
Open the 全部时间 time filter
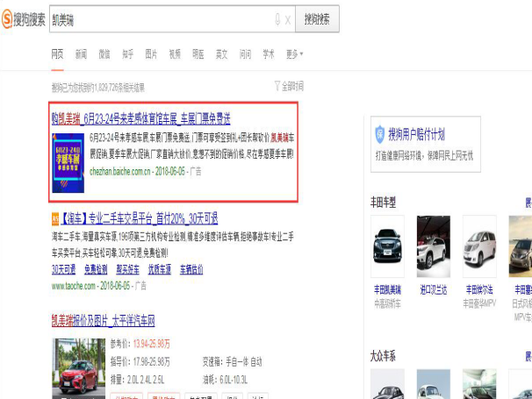point(289,86)
